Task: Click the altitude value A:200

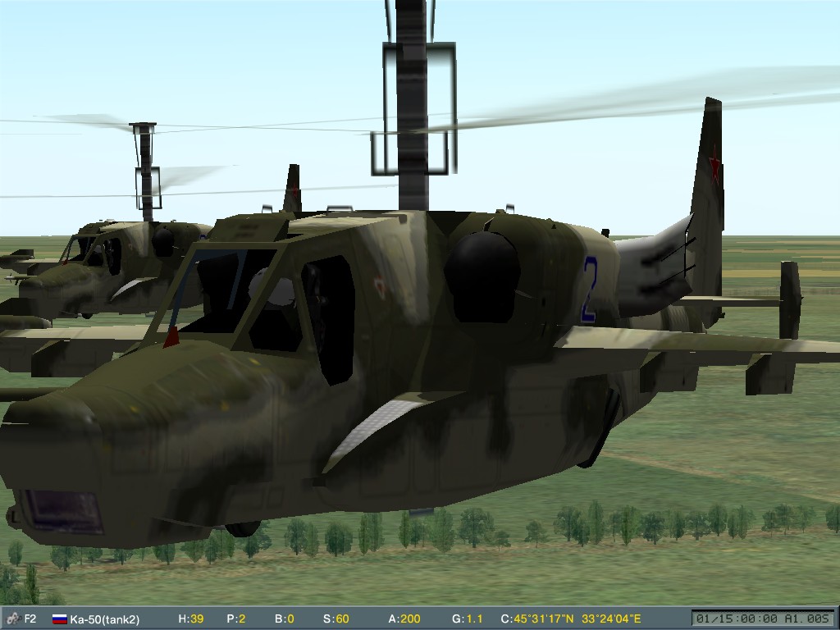Action: click(x=404, y=619)
